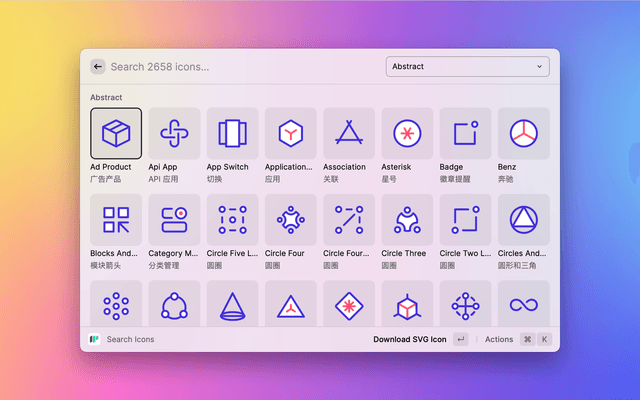
Task: Click the Search Icons extension logo
Action: 95,340
